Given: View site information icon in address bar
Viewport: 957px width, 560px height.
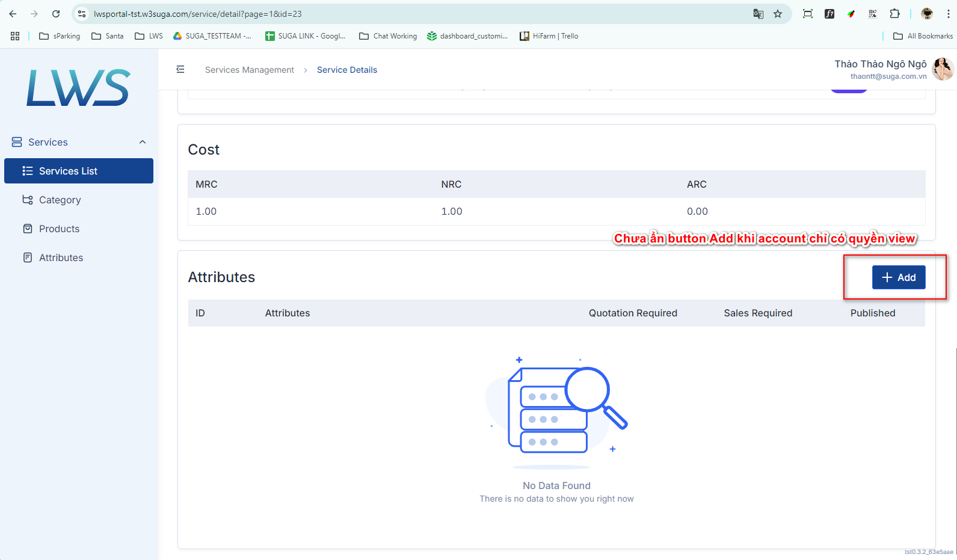Looking at the screenshot, I should [82, 14].
